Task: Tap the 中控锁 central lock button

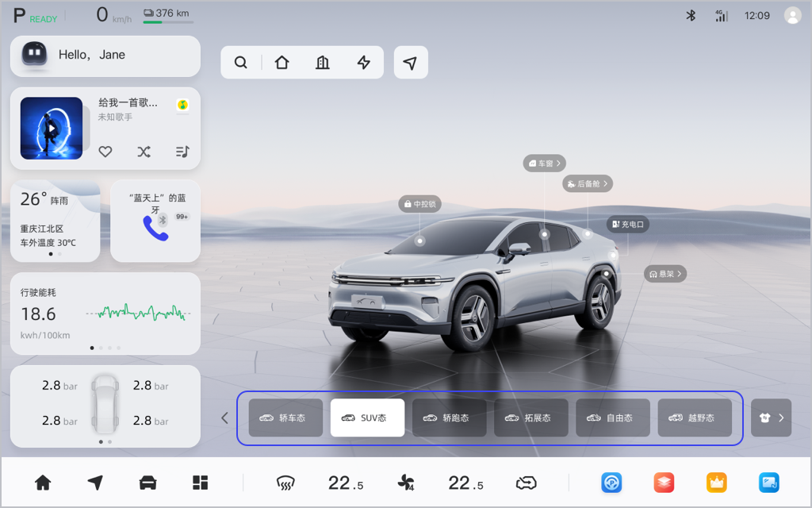Action: 420,204
